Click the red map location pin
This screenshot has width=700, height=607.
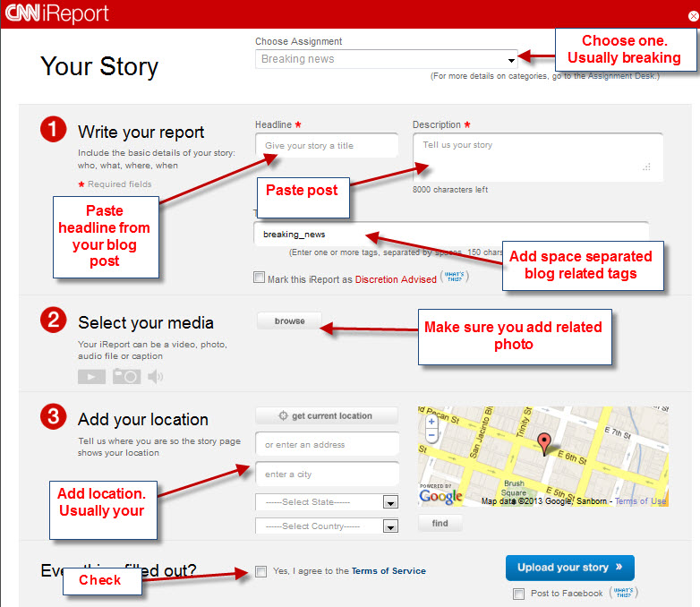tap(543, 443)
